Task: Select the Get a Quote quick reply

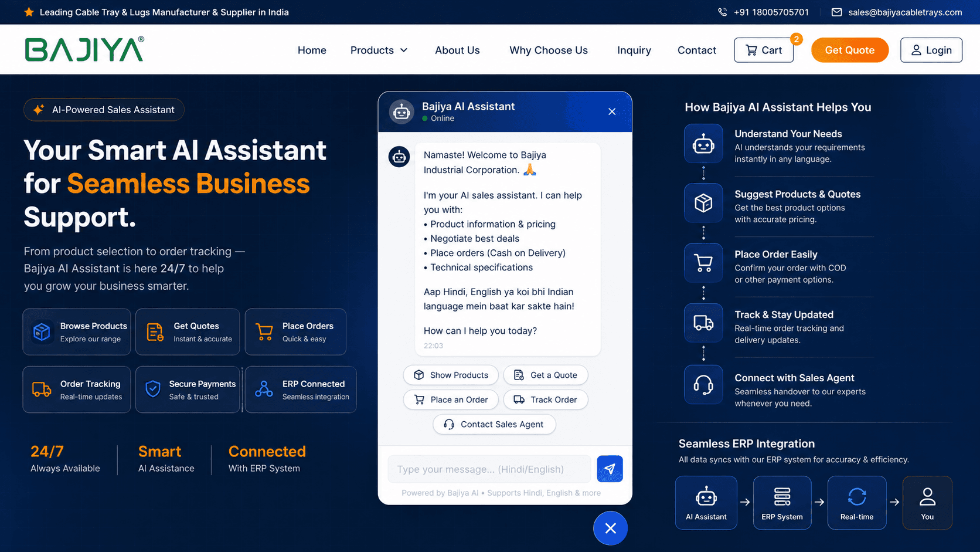Action: 546,375
